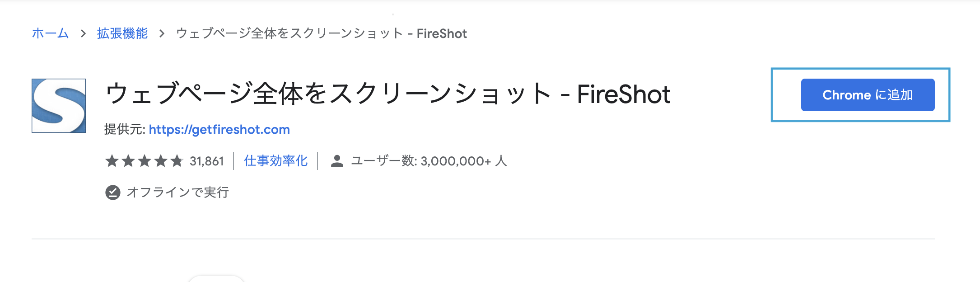Go to ホーム in the breadcrumb

(x=50, y=33)
